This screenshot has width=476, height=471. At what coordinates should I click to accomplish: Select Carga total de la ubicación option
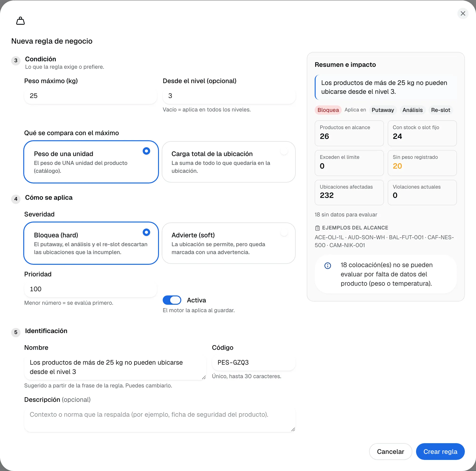click(x=228, y=162)
